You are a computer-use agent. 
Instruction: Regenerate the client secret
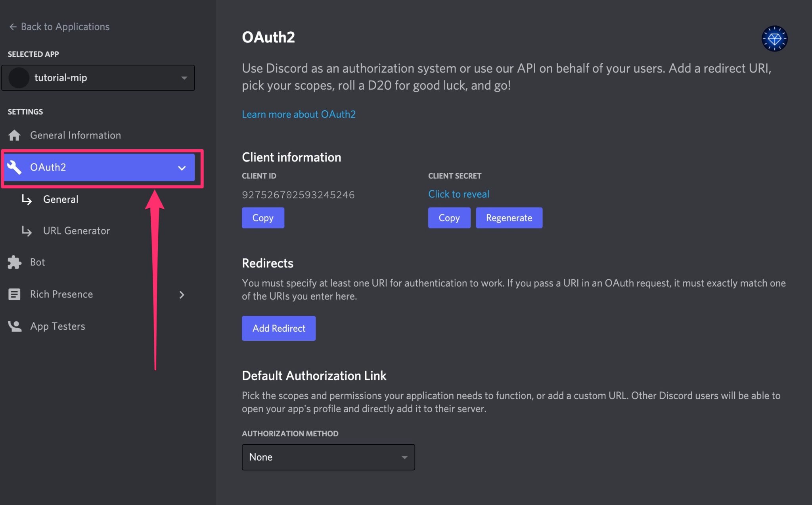[509, 217]
